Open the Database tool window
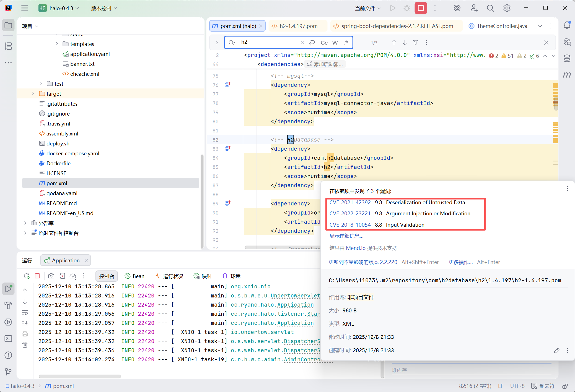The height and width of the screenshot is (392, 575). point(567,58)
